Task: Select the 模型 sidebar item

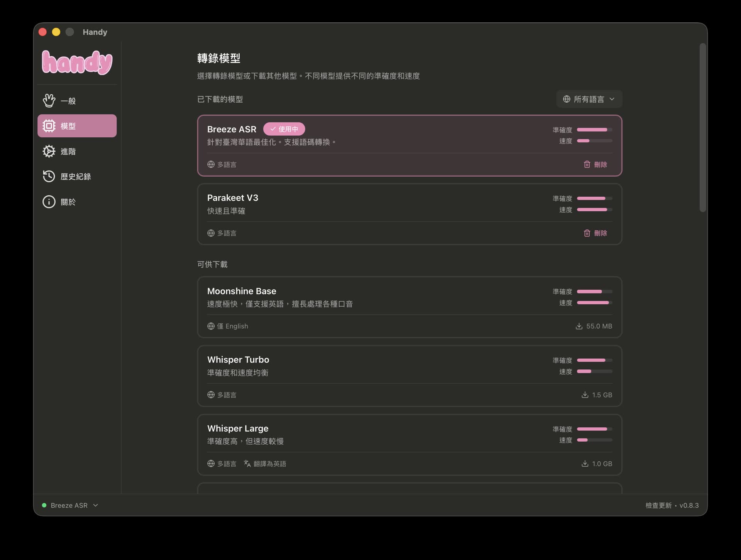Action: pos(77,126)
